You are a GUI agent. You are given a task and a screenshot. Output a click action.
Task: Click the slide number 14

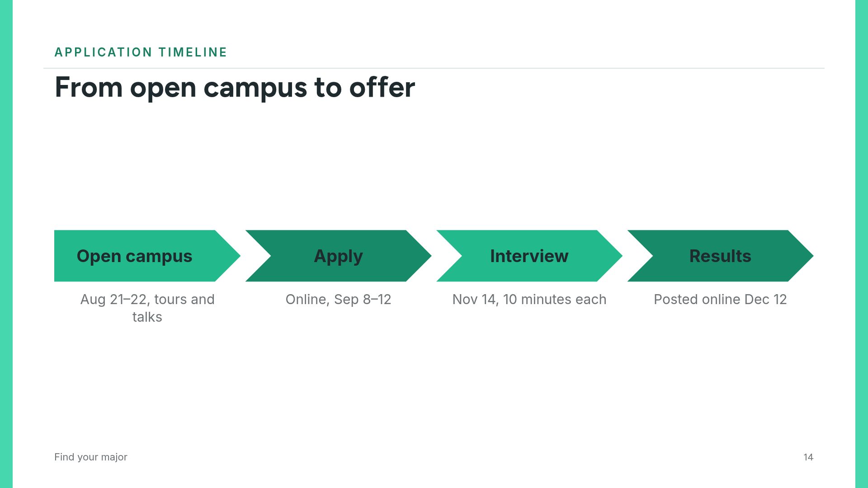coord(808,457)
